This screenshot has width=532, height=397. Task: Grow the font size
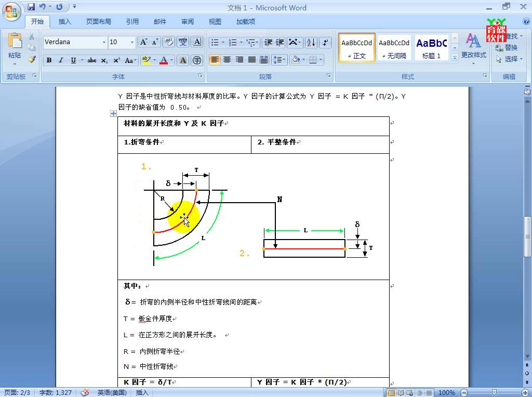point(143,42)
